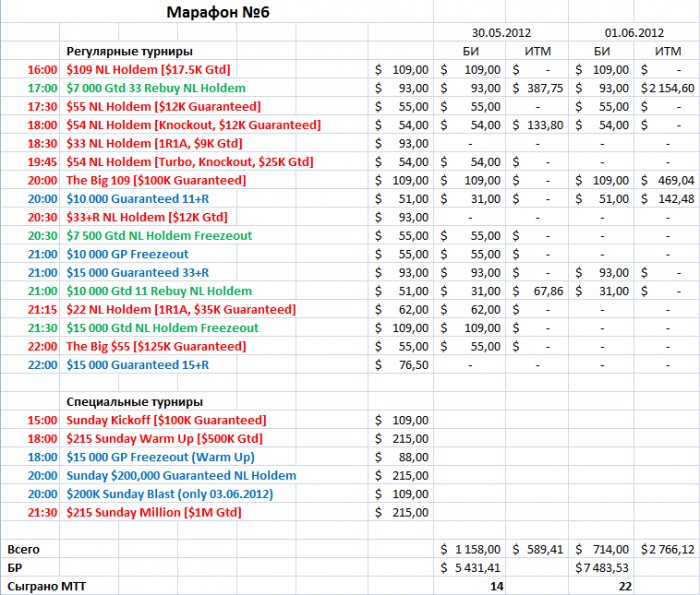Select total ITM $589,41
This screenshot has width=700, height=595.
tap(538, 549)
